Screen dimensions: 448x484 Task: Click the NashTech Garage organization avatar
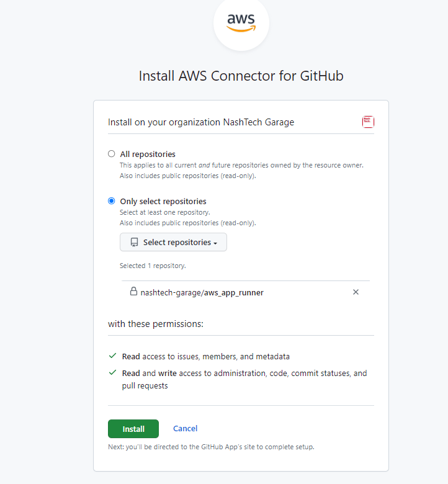pos(368,122)
